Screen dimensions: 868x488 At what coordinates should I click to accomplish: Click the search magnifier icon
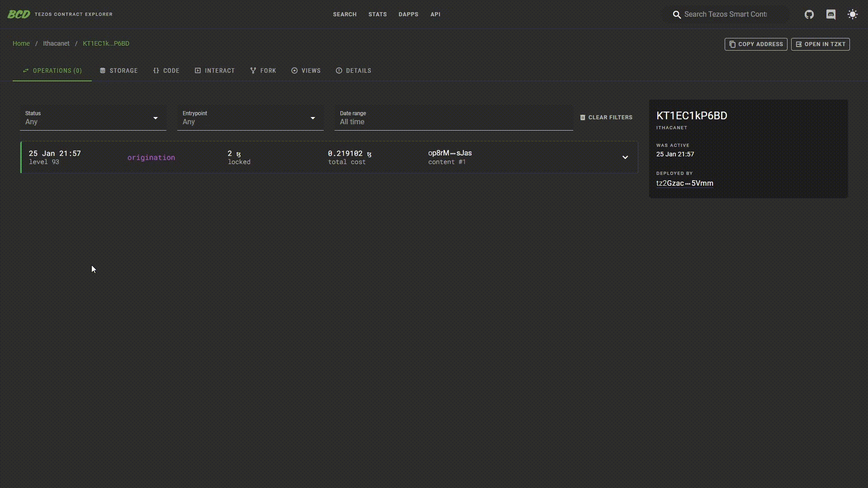pos(677,14)
